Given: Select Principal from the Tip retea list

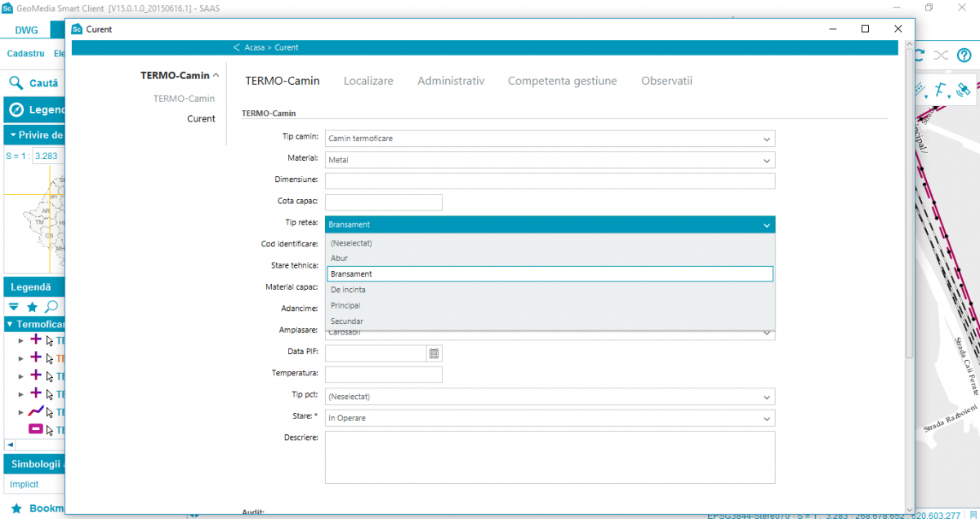Looking at the screenshot, I should click(x=345, y=305).
